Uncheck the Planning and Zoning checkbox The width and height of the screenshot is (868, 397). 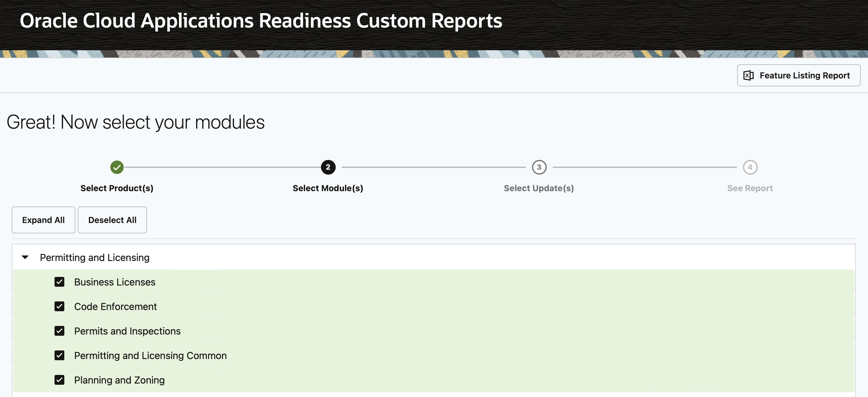click(x=59, y=380)
